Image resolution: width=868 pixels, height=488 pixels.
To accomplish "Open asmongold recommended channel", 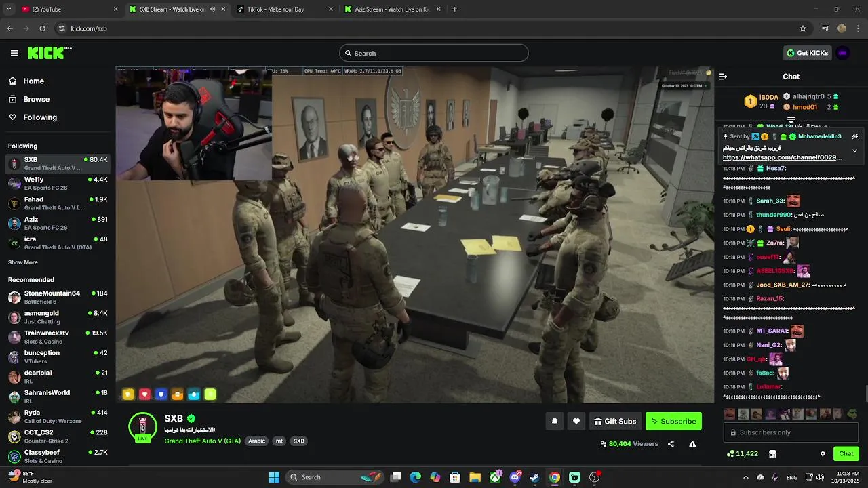I will click(x=58, y=317).
